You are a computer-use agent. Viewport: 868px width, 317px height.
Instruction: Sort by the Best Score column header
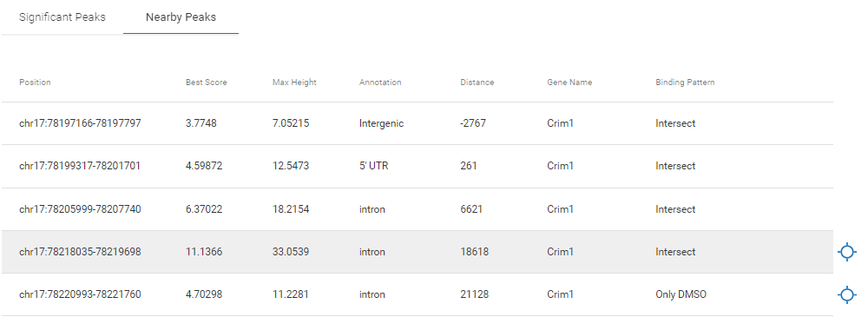point(207,82)
